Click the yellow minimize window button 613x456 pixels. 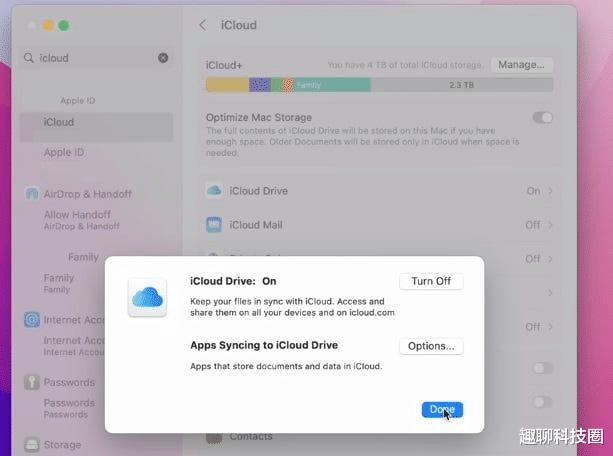[48, 26]
